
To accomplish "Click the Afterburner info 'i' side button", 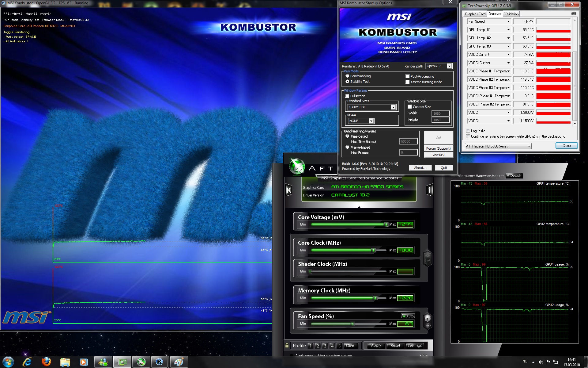I will pyautogui.click(x=429, y=190).
